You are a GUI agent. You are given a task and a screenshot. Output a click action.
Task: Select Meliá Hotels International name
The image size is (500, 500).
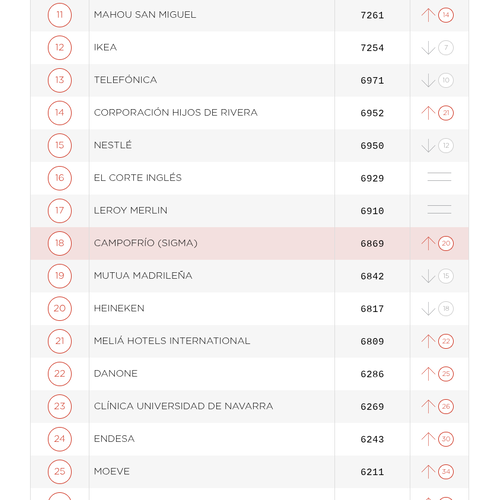[x=172, y=341]
